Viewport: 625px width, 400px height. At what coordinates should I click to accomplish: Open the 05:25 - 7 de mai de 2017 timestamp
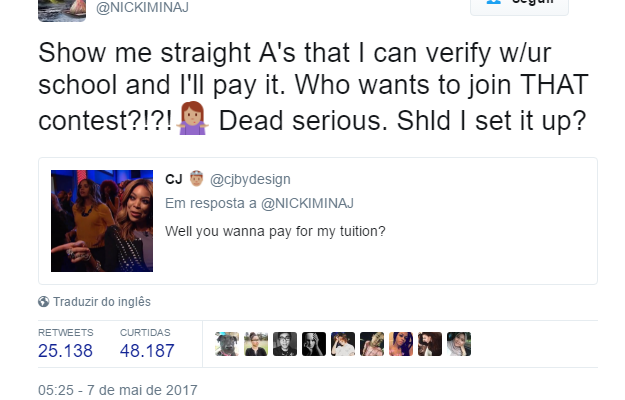click(118, 390)
